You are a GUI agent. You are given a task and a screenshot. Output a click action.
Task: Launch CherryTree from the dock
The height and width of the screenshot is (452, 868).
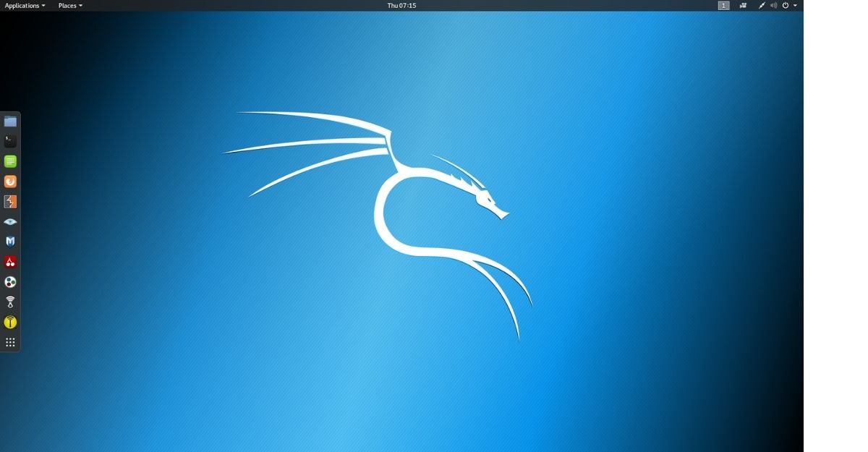(10, 262)
